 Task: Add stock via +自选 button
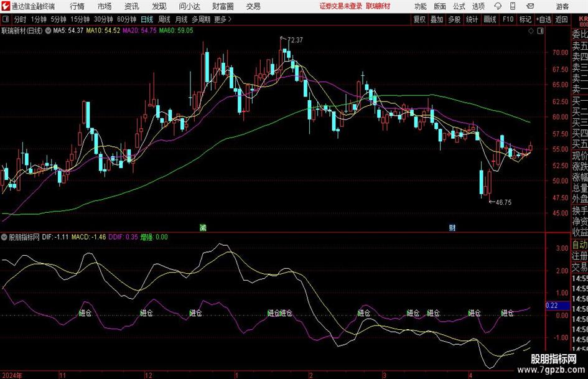tap(543, 19)
